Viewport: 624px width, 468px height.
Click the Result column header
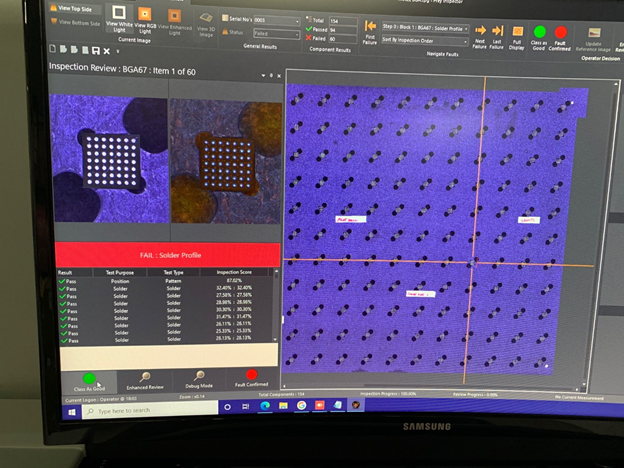click(x=66, y=271)
